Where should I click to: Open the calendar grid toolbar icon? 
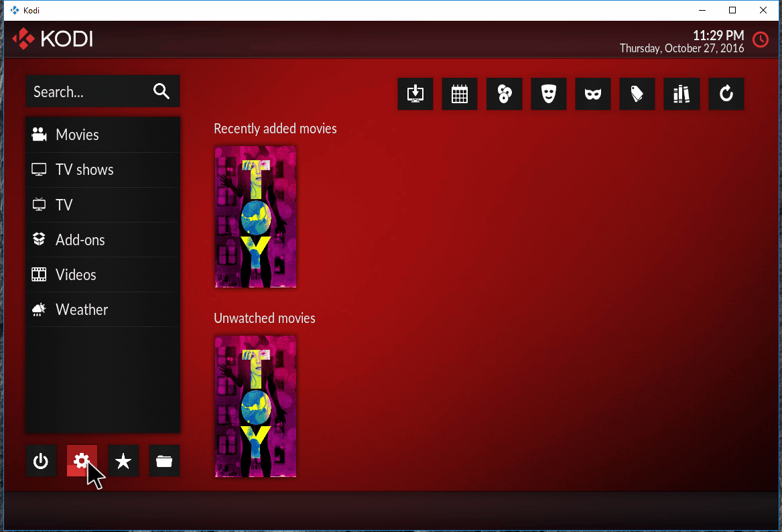click(x=460, y=94)
